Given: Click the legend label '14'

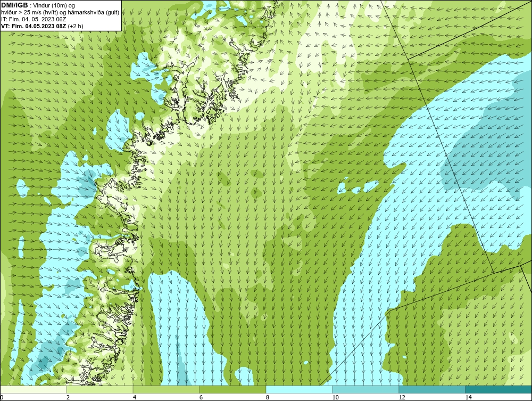Looking at the screenshot, I should [468, 397].
